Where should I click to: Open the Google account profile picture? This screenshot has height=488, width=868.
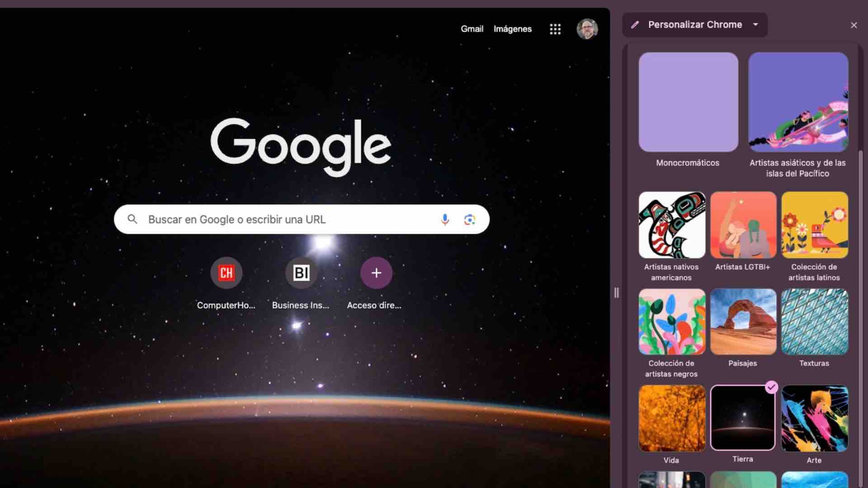pyautogui.click(x=587, y=29)
